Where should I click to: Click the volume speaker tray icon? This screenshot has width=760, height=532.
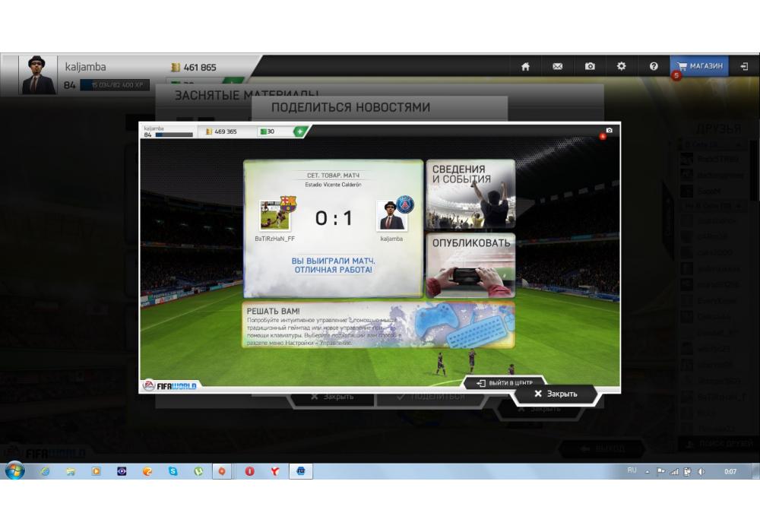(x=701, y=471)
